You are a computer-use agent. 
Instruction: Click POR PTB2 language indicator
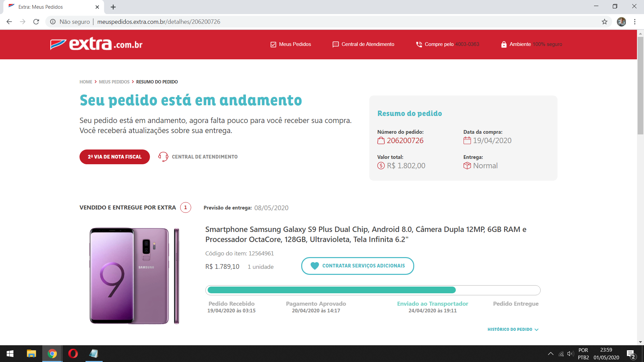pyautogui.click(x=583, y=354)
